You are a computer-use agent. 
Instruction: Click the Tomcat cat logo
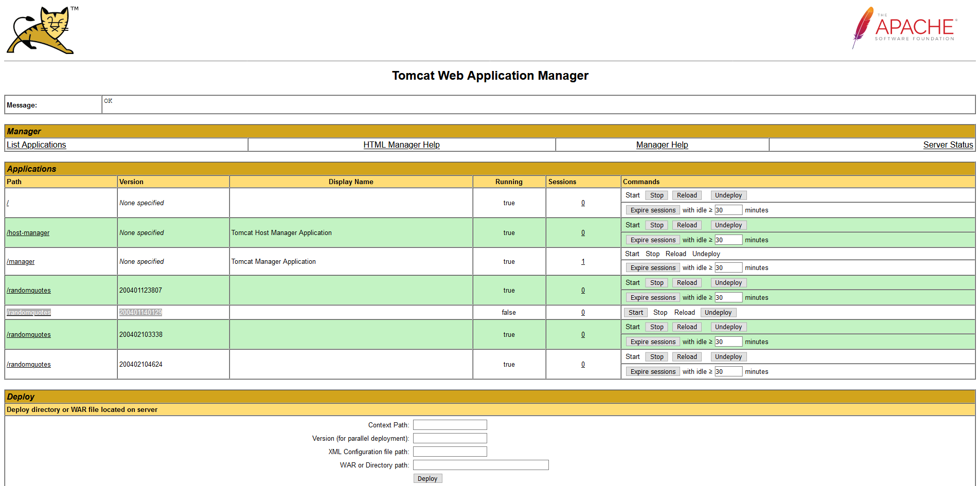pyautogui.click(x=41, y=30)
